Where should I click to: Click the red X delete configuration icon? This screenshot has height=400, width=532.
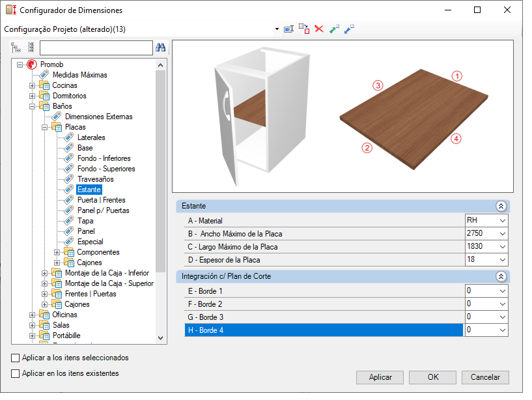(319, 29)
